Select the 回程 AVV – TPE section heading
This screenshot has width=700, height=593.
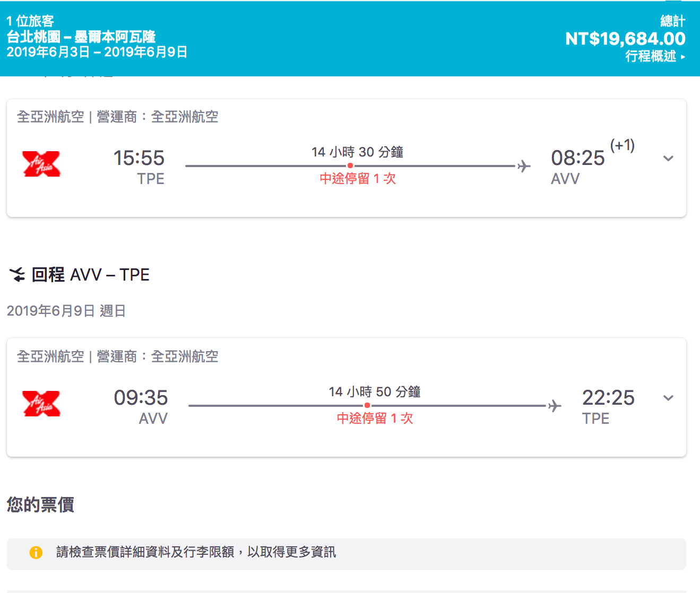coord(90,275)
